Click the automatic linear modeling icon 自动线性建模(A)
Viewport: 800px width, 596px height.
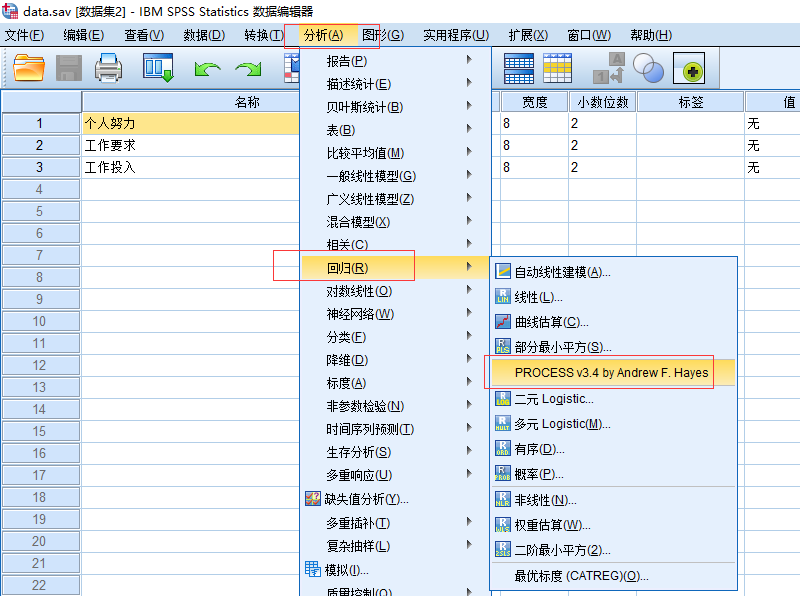(503, 271)
